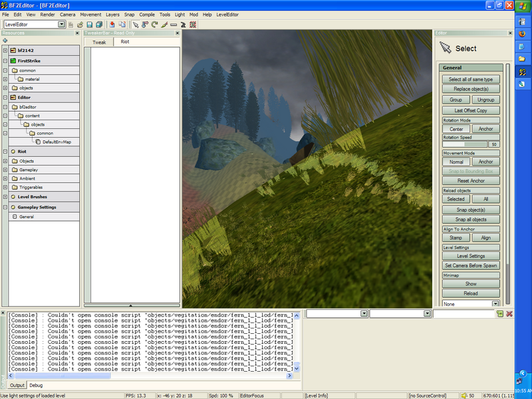Choose the rotate tool green arrow icon

(155, 25)
